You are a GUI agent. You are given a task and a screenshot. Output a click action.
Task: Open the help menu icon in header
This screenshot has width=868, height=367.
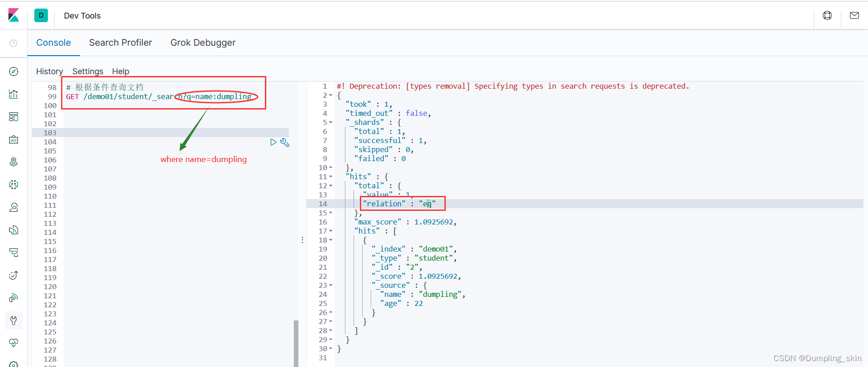pyautogui.click(x=827, y=15)
